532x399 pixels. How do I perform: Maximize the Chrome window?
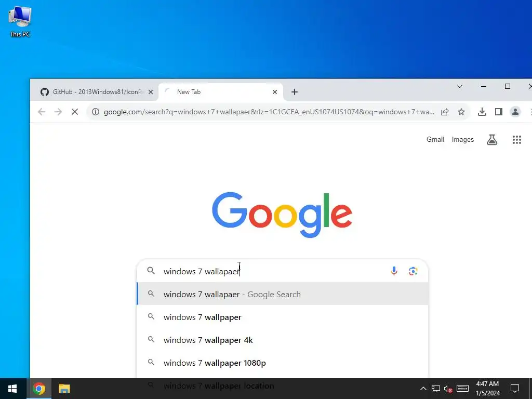[x=508, y=87]
